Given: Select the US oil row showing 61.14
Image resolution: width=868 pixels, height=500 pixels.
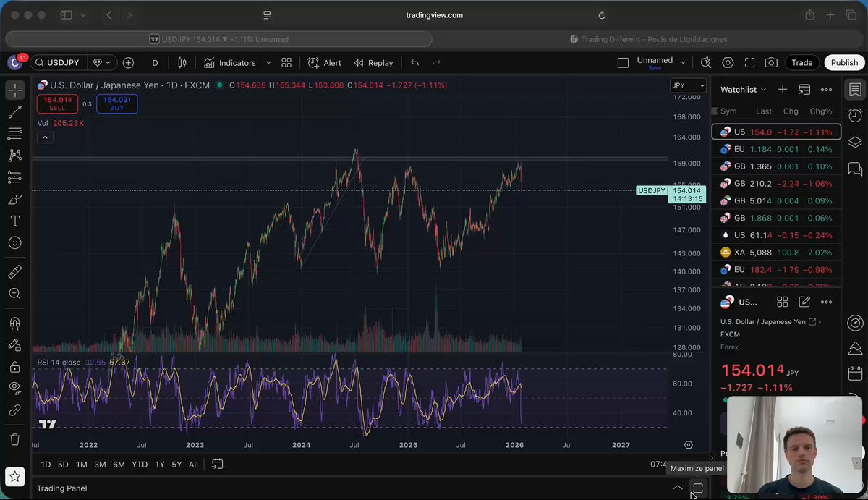Looking at the screenshot, I should pos(776,235).
